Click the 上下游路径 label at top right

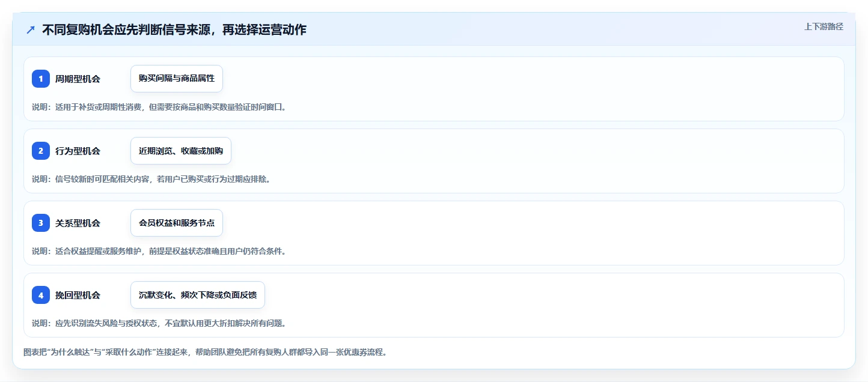[824, 26]
